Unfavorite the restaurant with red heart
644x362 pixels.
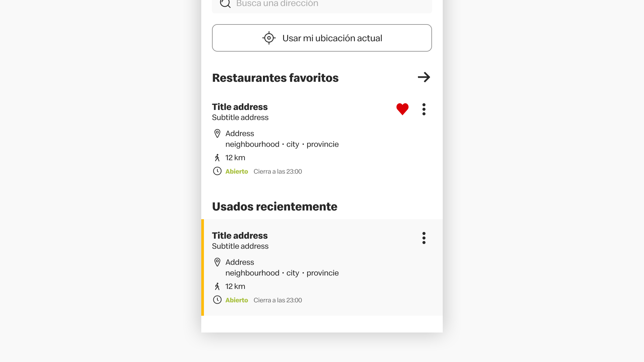point(402,109)
